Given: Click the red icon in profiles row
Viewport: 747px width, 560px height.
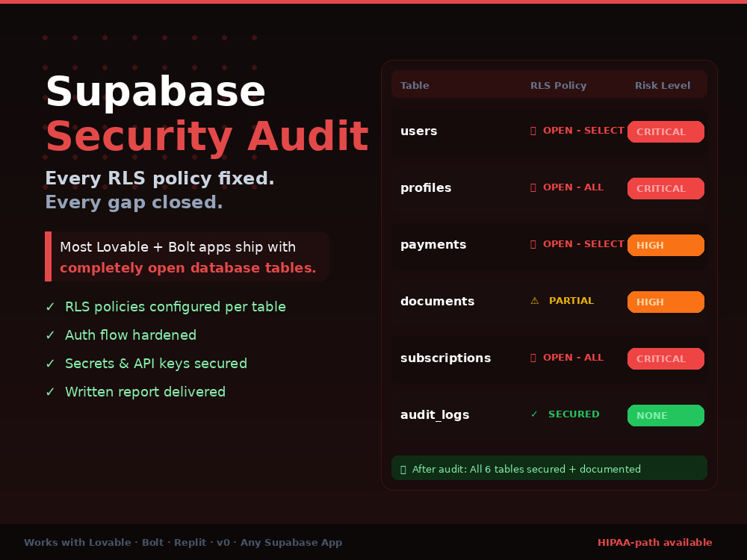Looking at the screenshot, I should (533, 187).
